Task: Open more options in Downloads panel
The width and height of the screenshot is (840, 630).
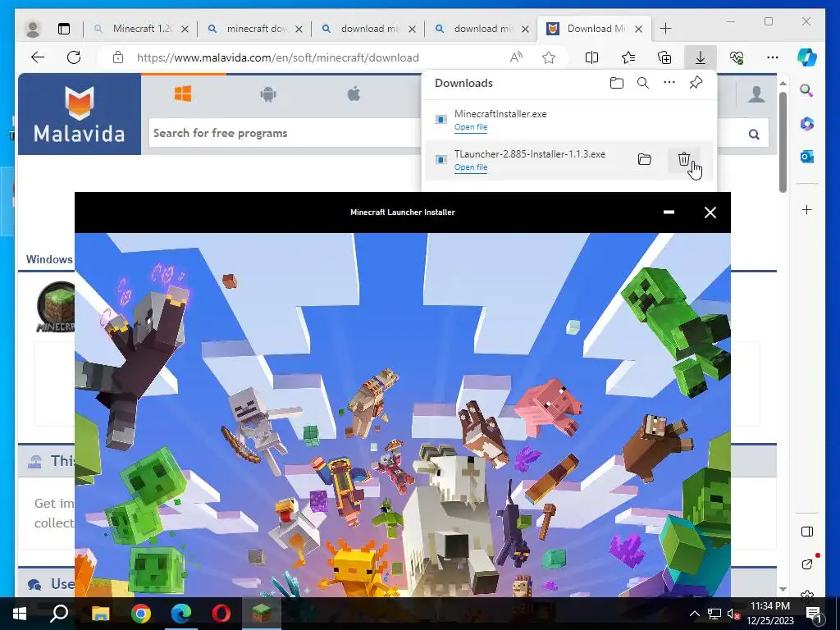Action: pyautogui.click(x=669, y=83)
